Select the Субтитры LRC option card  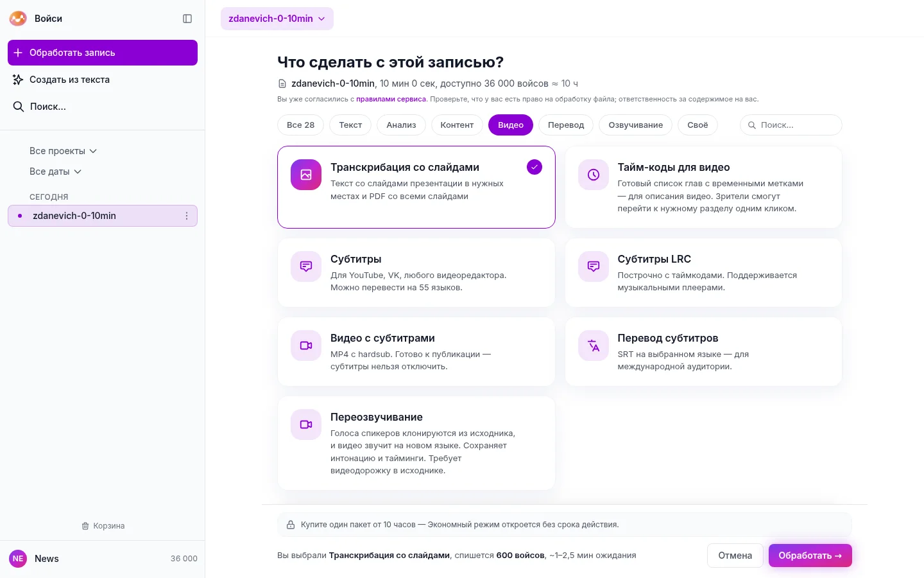point(703,273)
